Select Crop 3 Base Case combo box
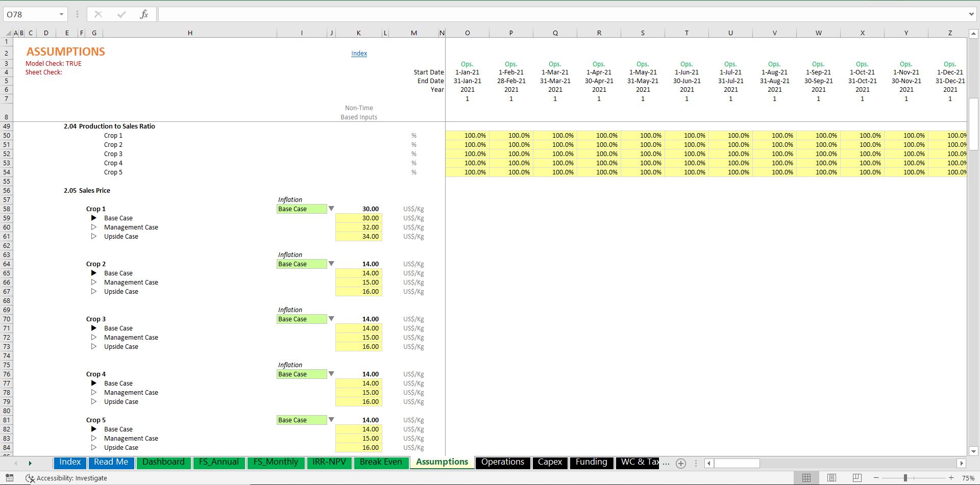The height and width of the screenshot is (485, 980). click(302, 319)
